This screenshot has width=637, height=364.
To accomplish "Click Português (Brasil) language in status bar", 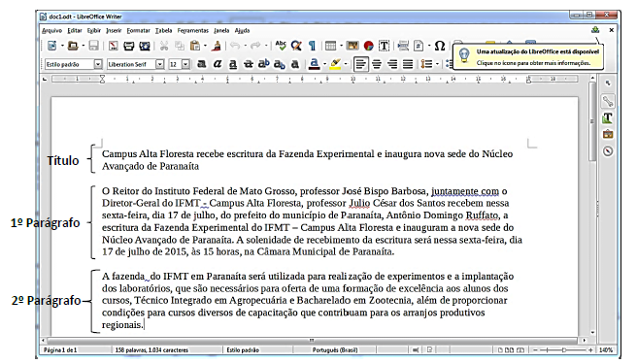I will coord(335,349).
